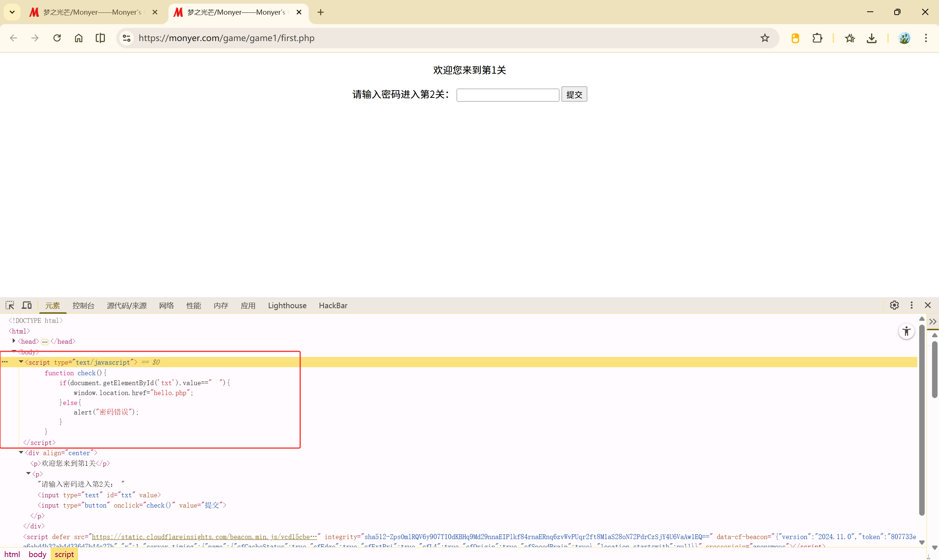Open the tab search dropdown arrow
The width and height of the screenshot is (939, 560).
click(x=12, y=12)
